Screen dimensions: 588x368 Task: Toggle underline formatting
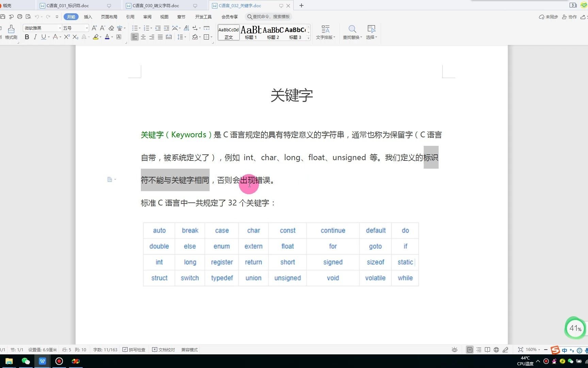[x=43, y=37]
